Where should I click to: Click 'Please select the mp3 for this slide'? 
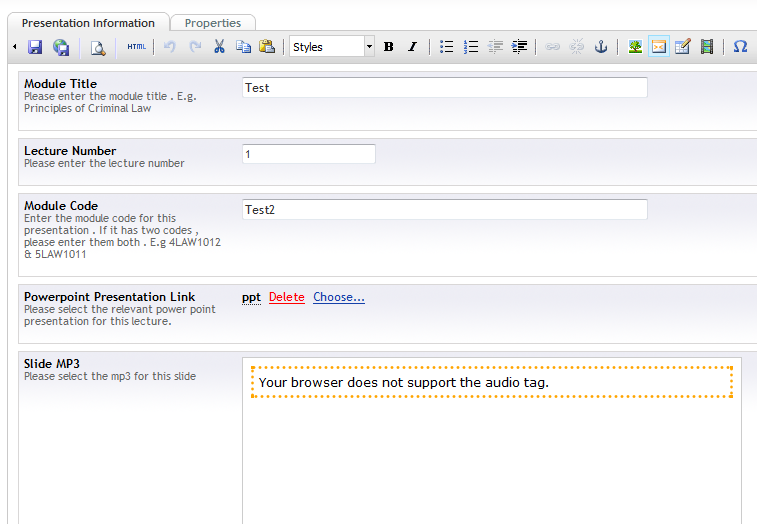pyautogui.click(x=110, y=376)
